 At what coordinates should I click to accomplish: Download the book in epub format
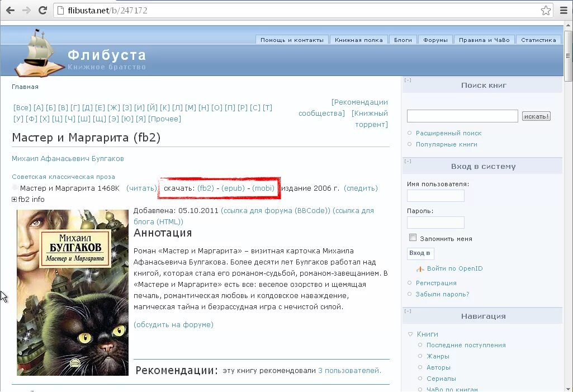click(x=233, y=188)
